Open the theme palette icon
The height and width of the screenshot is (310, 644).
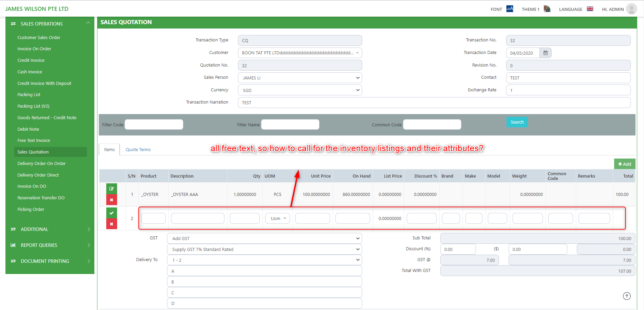tap(547, 9)
